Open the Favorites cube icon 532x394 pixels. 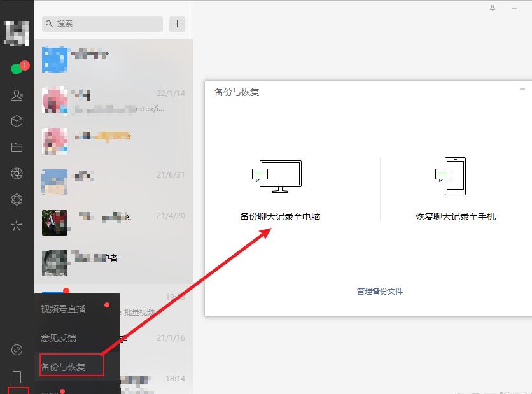click(x=17, y=120)
